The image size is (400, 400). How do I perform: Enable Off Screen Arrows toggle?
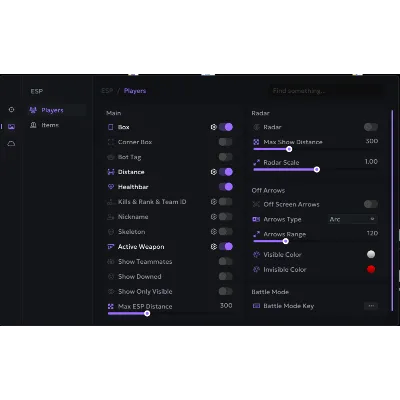pos(371,204)
